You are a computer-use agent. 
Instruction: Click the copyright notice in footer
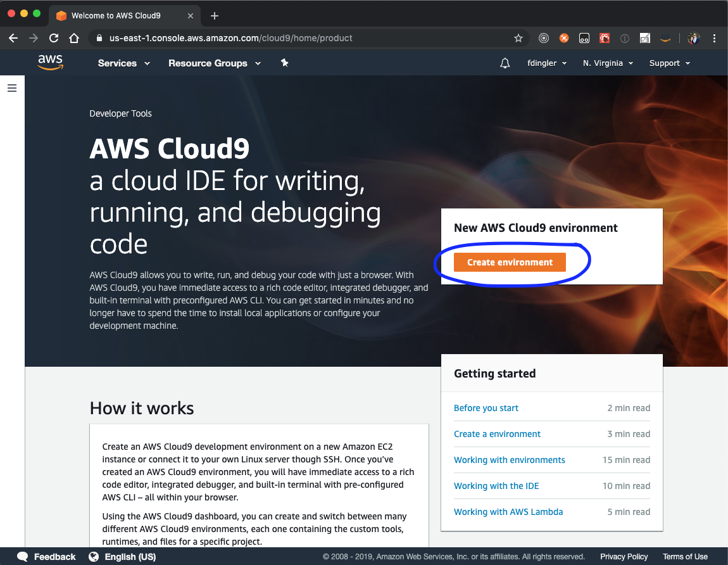454,557
